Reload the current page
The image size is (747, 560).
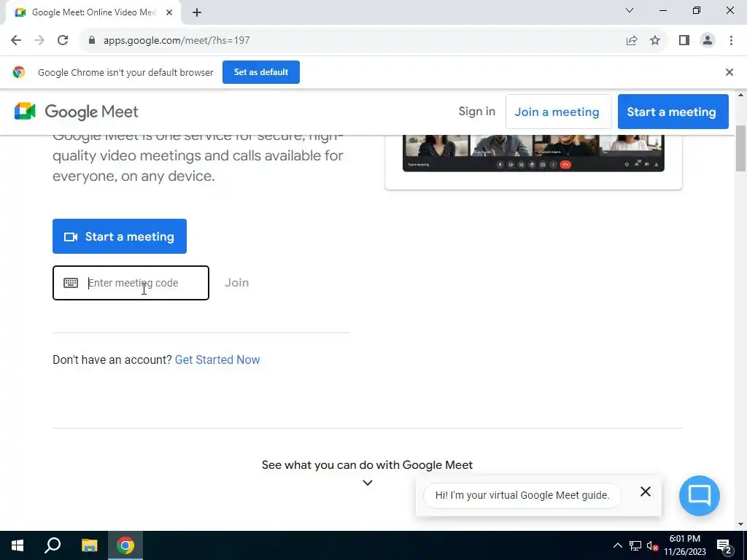point(63,41)
